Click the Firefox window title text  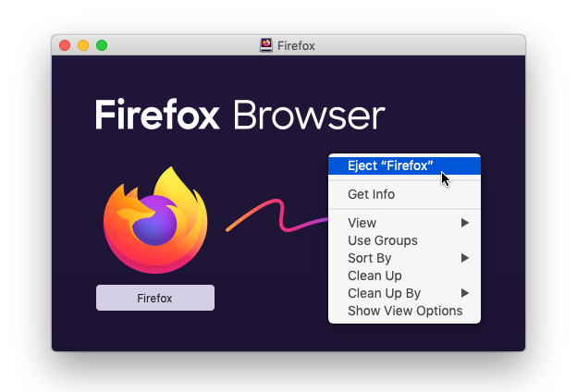pos(296,45)
